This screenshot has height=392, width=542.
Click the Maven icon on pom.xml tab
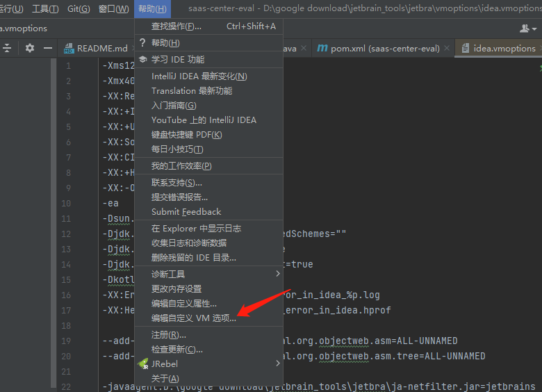[x=322, y=48]
